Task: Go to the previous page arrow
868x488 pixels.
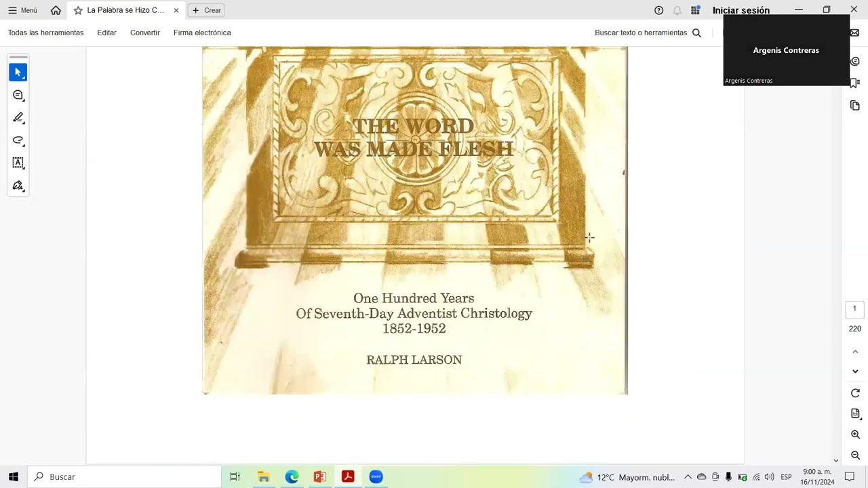Action: click(855, 352)
